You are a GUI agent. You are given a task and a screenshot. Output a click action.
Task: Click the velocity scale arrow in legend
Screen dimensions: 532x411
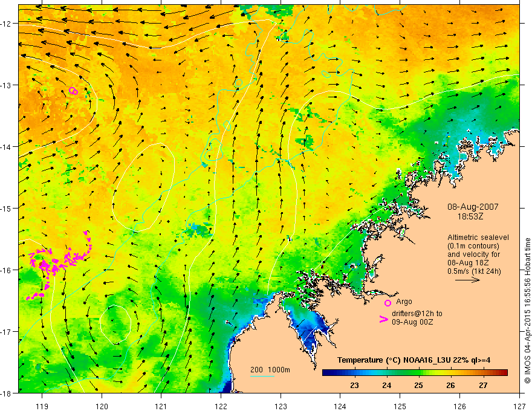pos(467,280)
